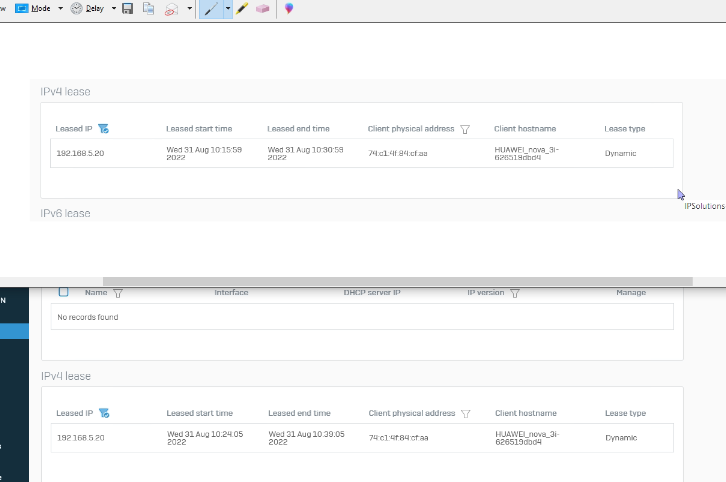Image resolution: width=726 pixels, height=482 pixels.
Task: Click the IPv6 lease heading in the snip
Action: pos(65,213)
